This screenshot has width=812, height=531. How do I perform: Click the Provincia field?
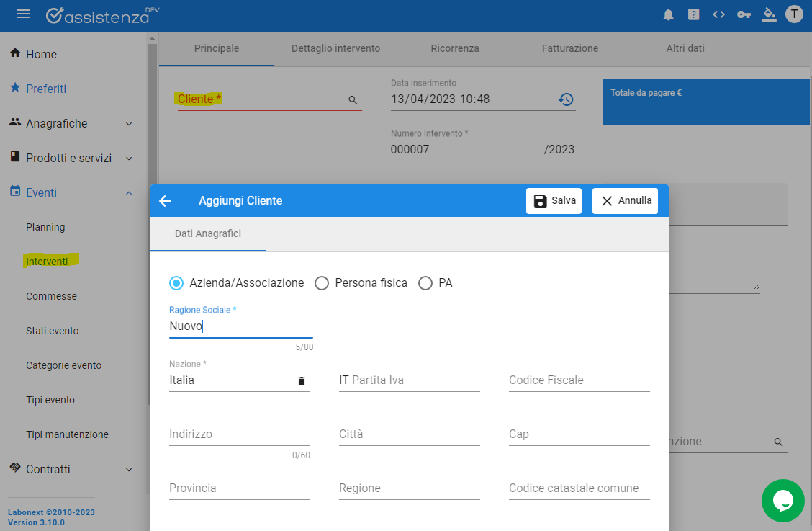pyautogui.click(x=239, y=488)
